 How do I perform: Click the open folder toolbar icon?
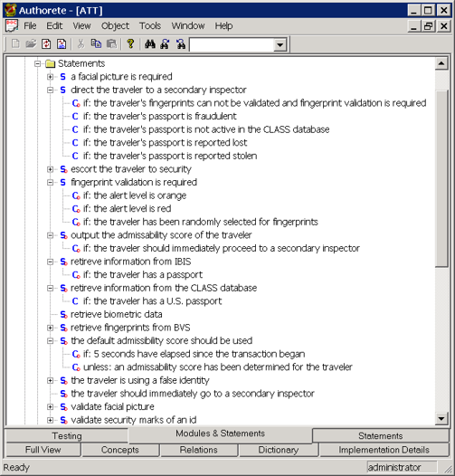coord(31,44)
